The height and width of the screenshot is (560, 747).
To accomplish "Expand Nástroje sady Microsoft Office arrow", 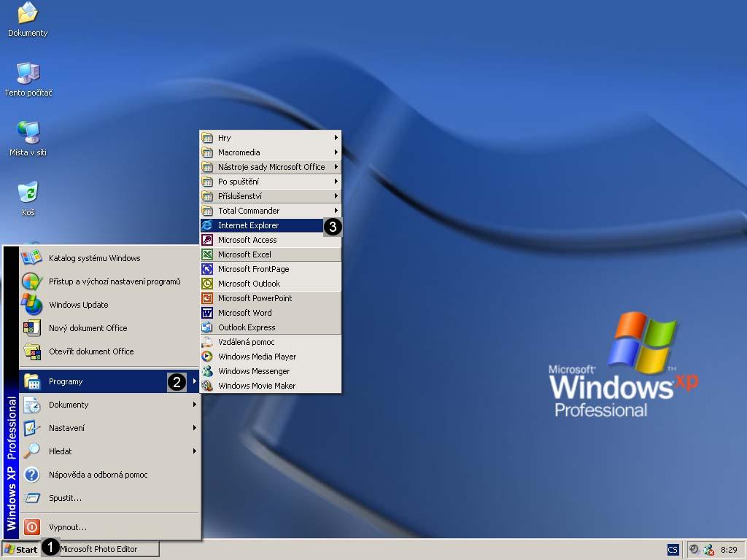I will click(x=336, y=167).
